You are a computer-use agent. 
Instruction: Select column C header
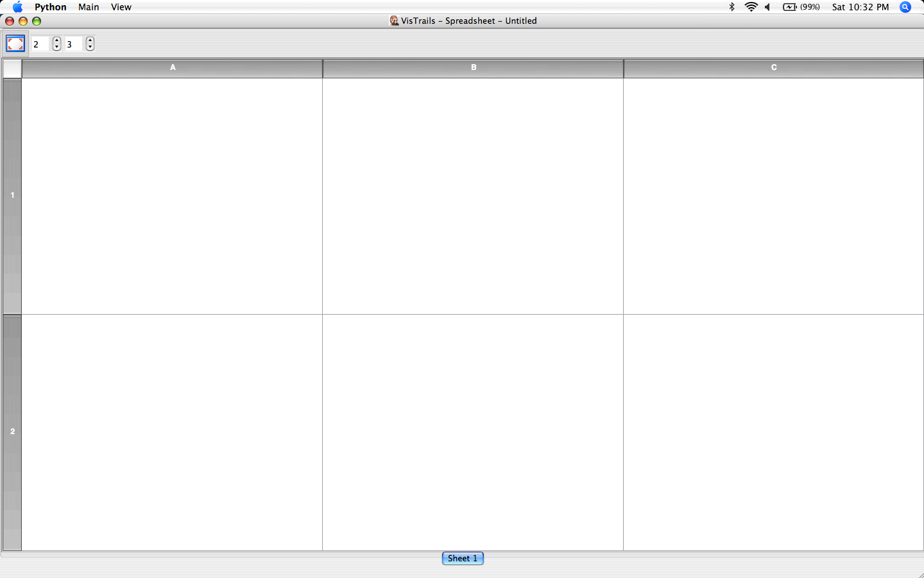774,67
